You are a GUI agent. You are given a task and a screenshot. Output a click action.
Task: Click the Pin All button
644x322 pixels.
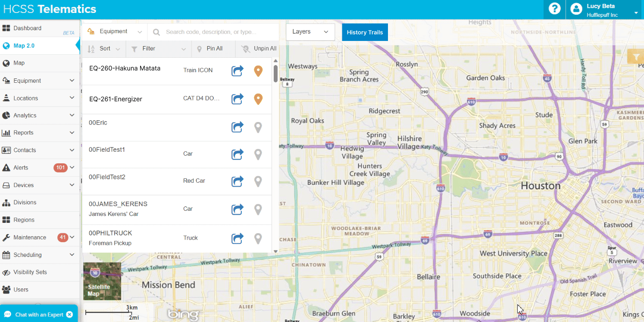click(x=213, y=49)
